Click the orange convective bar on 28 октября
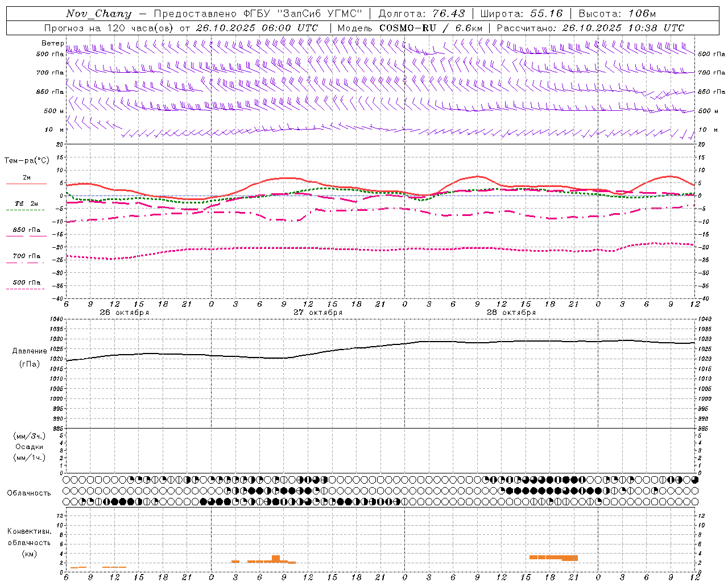 pos(553,558)
